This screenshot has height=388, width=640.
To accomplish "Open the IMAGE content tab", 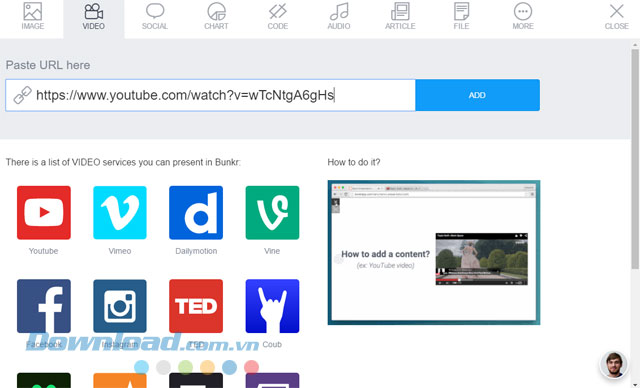I will click(33, 17).
